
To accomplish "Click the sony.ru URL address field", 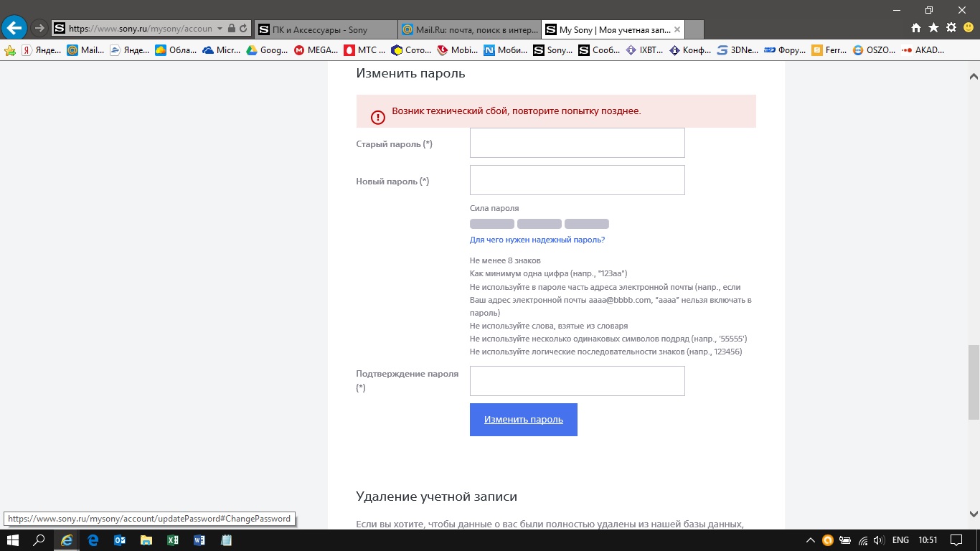I will click(x=140, y=29).
